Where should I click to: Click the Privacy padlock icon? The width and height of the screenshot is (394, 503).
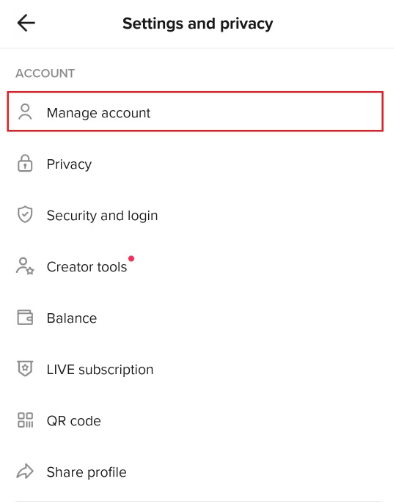coord(25,163)
